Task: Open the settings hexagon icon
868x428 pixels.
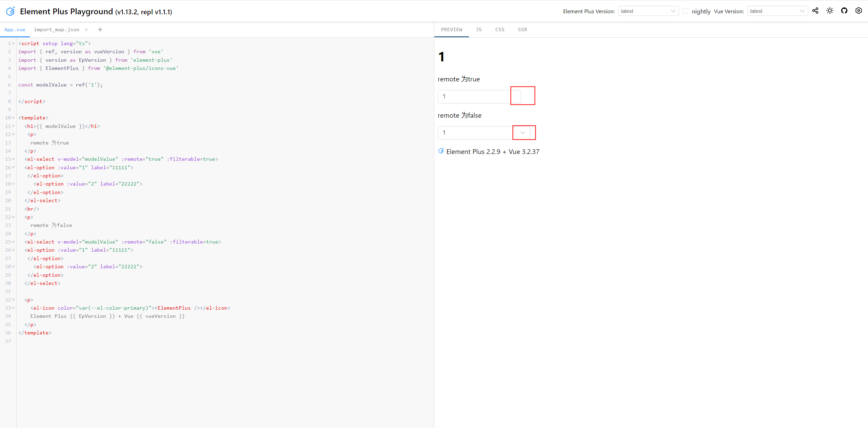Action: click(x=859, y=11)
